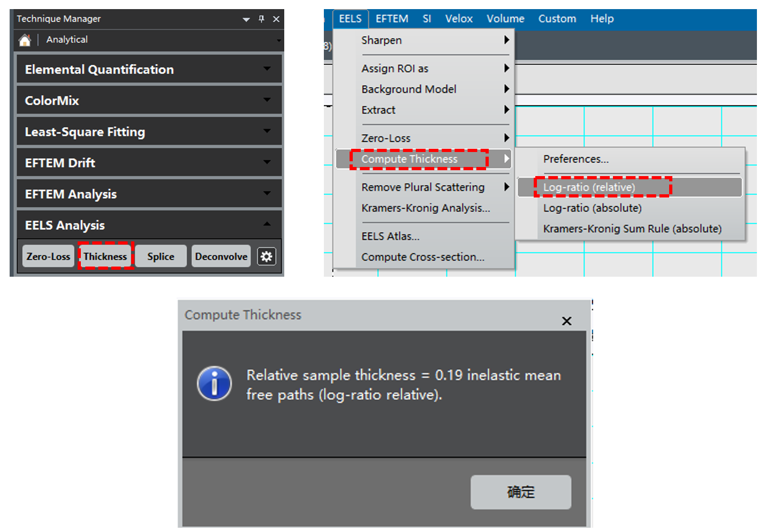This screenshot has width=758, height=532.
Task: Click the Splice button
Action: tap(161, 256)
